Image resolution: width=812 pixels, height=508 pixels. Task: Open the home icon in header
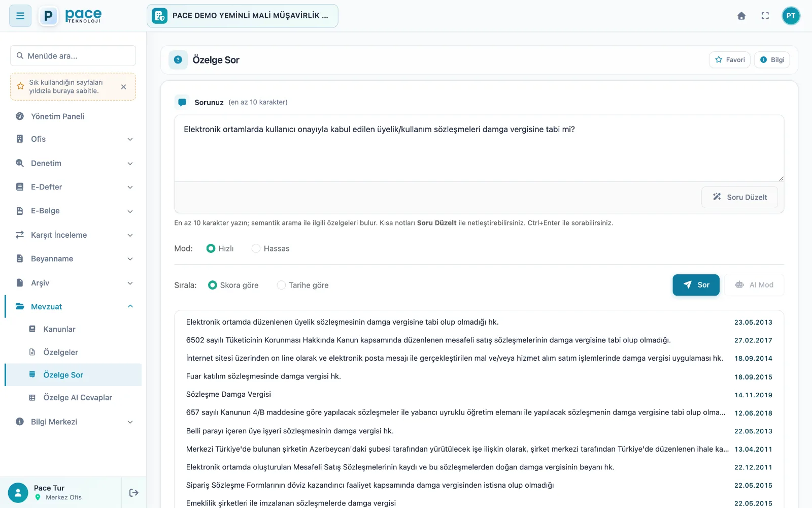click(x=741, y=16)
